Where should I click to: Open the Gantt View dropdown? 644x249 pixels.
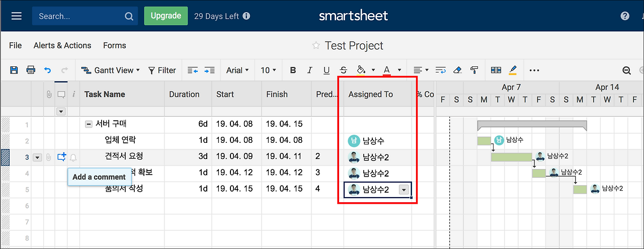tap(111, 70)
